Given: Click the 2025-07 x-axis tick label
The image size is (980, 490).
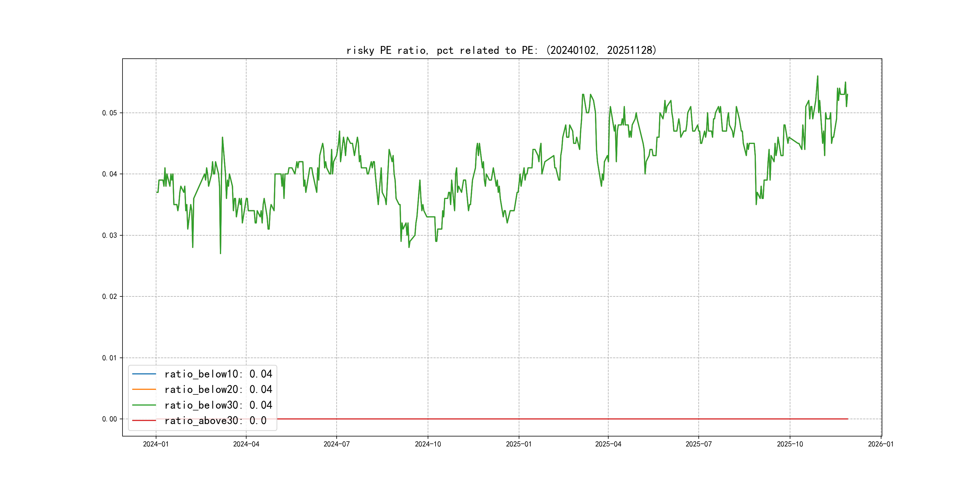Looking at the screenshot, I should [698, 444].
